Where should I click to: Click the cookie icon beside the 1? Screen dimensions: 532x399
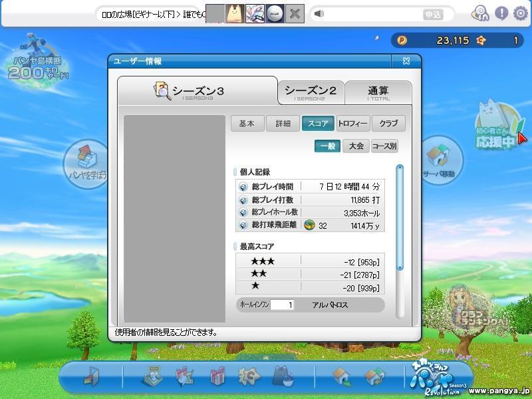coord(481,41)
